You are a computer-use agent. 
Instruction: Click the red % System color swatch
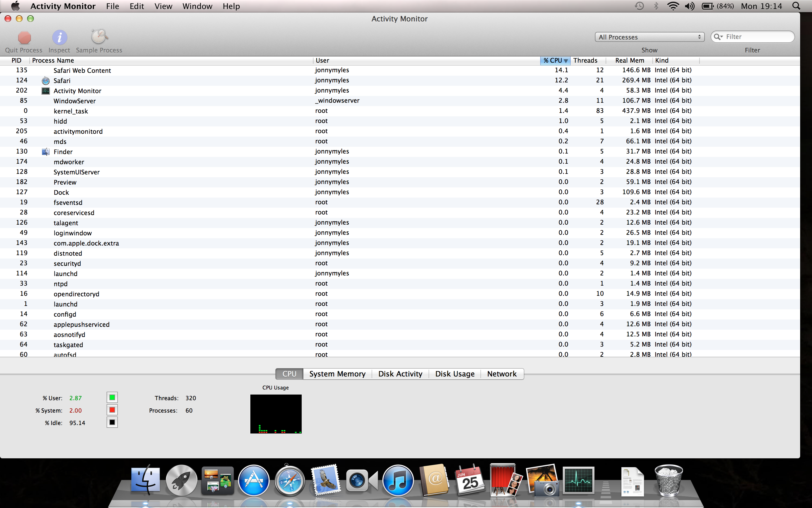112,410
